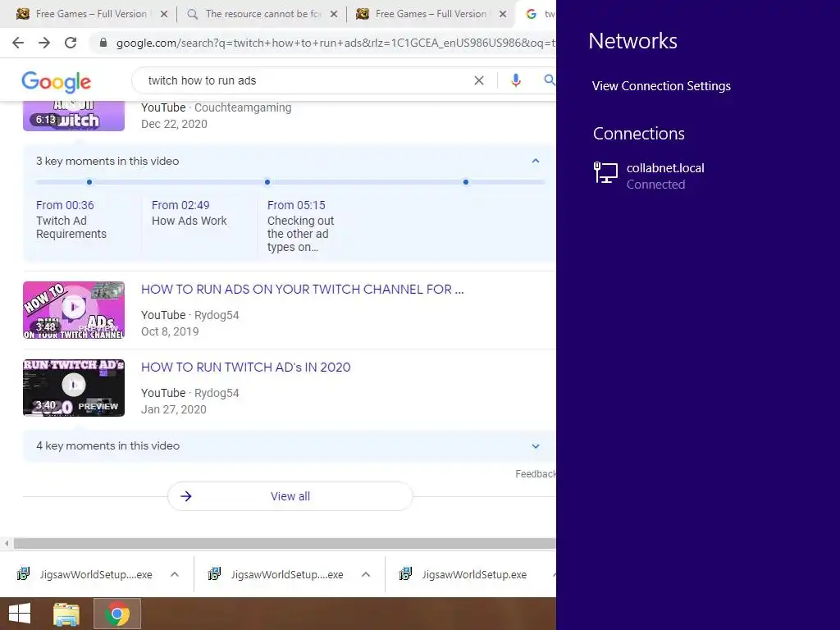840x630 pixels.
Task: Click 'Oct 8, 2019' date text
Action: pos(170,331)
